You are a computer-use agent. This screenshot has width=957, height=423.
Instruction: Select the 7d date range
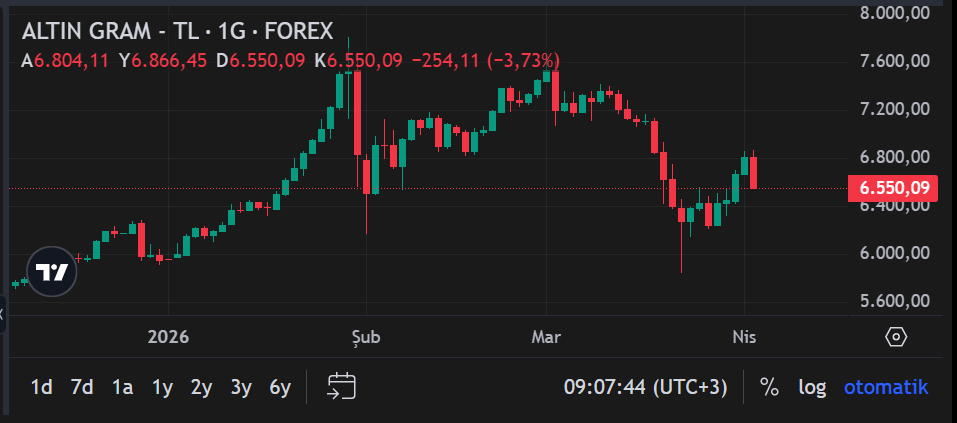tap(82, 387)
